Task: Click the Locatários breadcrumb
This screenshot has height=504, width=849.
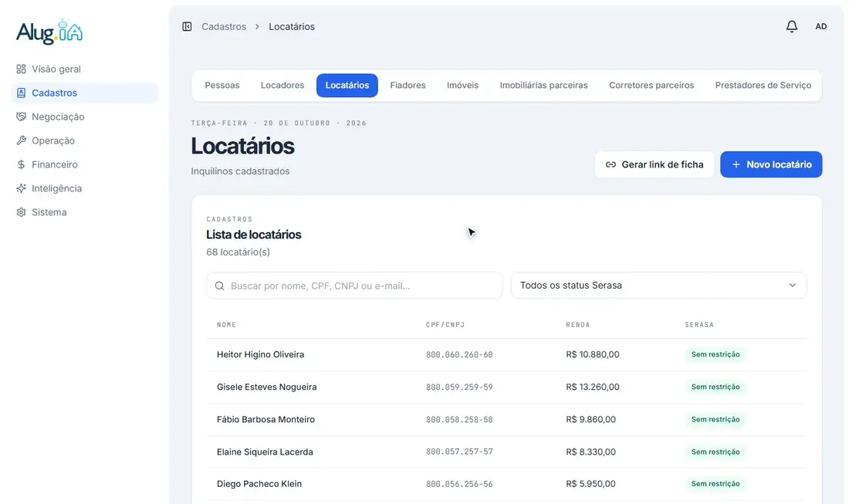Action: coord(291,26)
